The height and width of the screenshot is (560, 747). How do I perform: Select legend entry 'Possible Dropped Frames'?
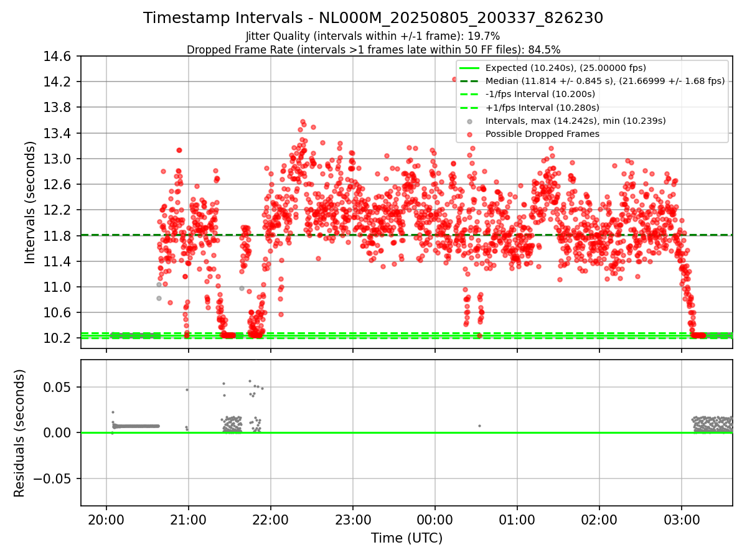click(x=542, y=134)
